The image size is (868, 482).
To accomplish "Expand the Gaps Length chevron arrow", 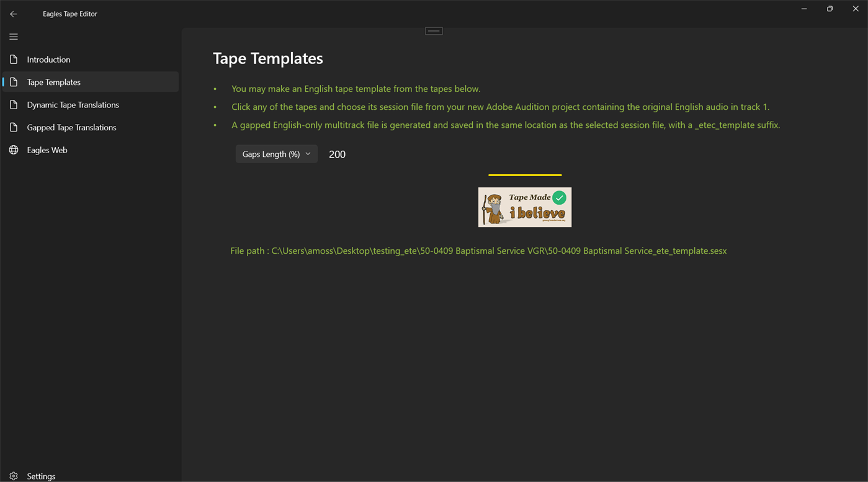I will coord(308,153).
